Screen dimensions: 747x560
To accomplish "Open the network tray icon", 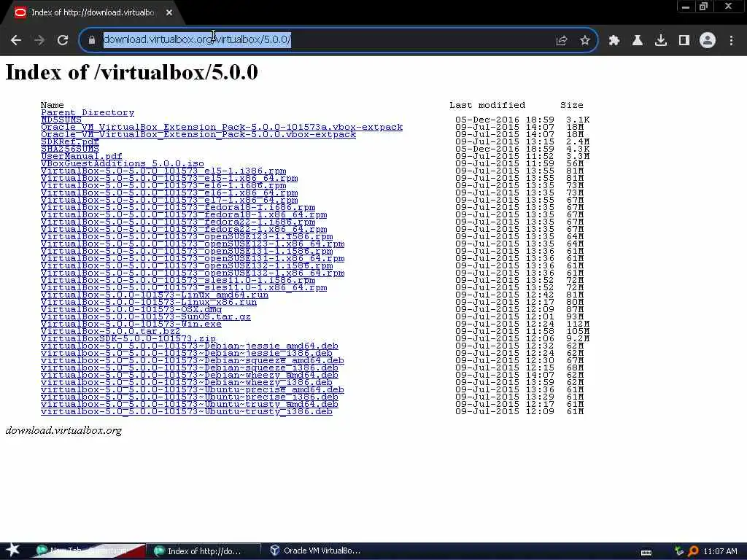I will [680, 551].
